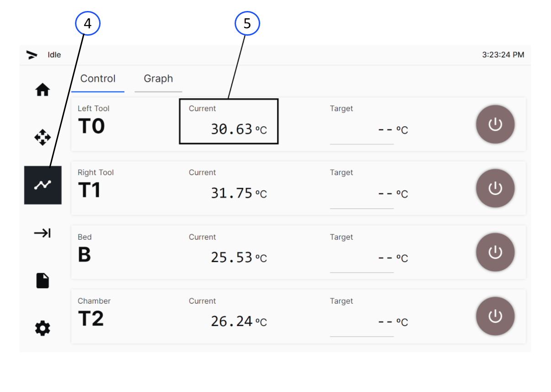
Task: Select the Bed Target temperature field
Action: coord(362,258)
